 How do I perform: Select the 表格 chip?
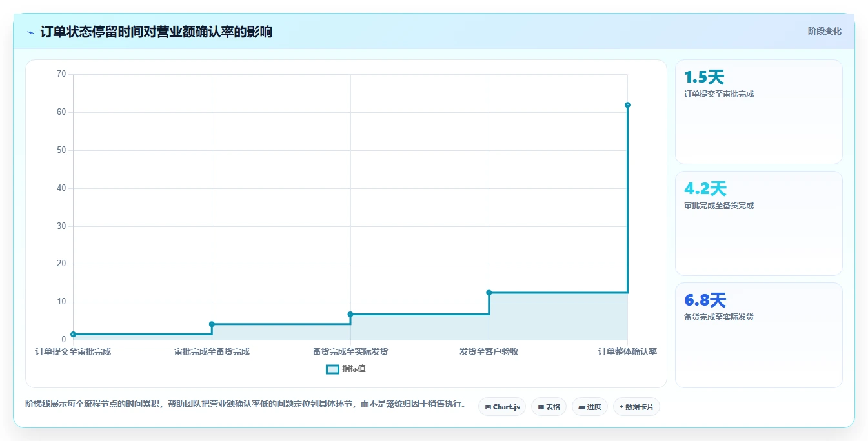tap(549, 407)
